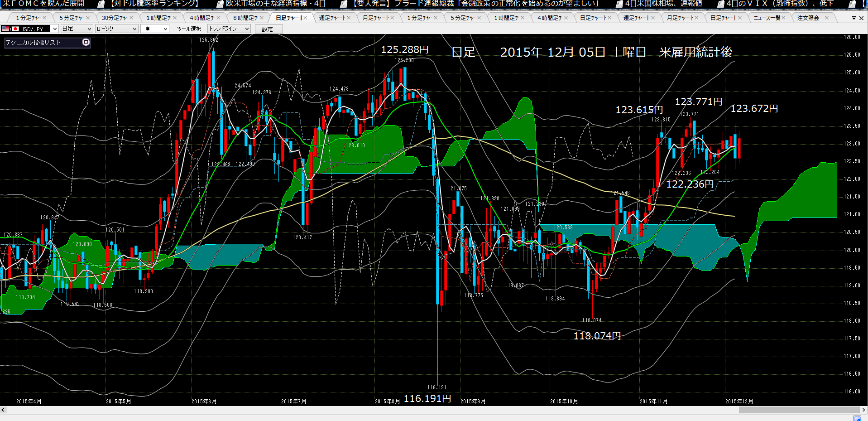Switch to the 8時間足チャ tab
Viewport: 868px width, 421px height.
245,18
